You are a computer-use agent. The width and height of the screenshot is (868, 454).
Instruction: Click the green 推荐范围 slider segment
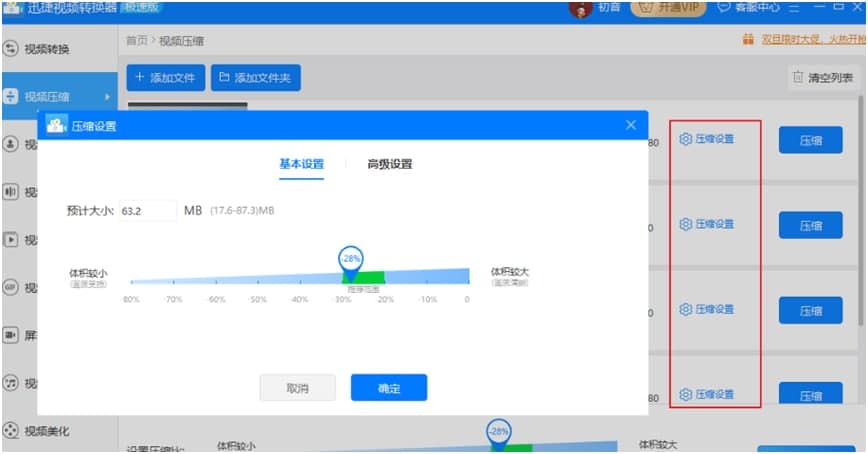pyautogui.click(x=364, y=277)
